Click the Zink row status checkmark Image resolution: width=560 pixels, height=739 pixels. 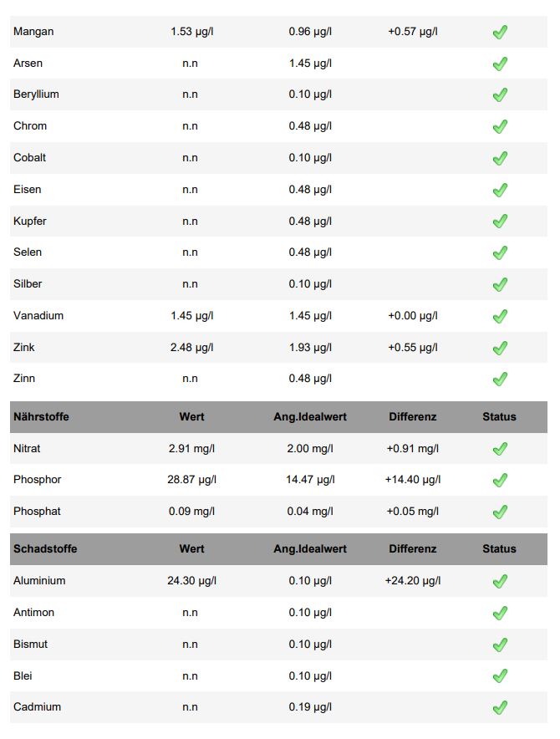click(x=500, y=348)
